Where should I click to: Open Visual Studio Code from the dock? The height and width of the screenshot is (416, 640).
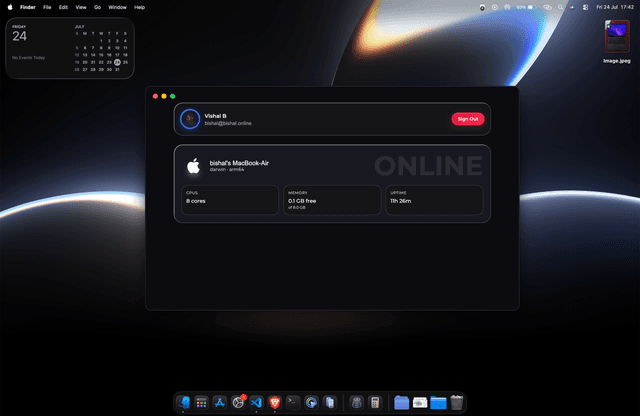(256, 403)
